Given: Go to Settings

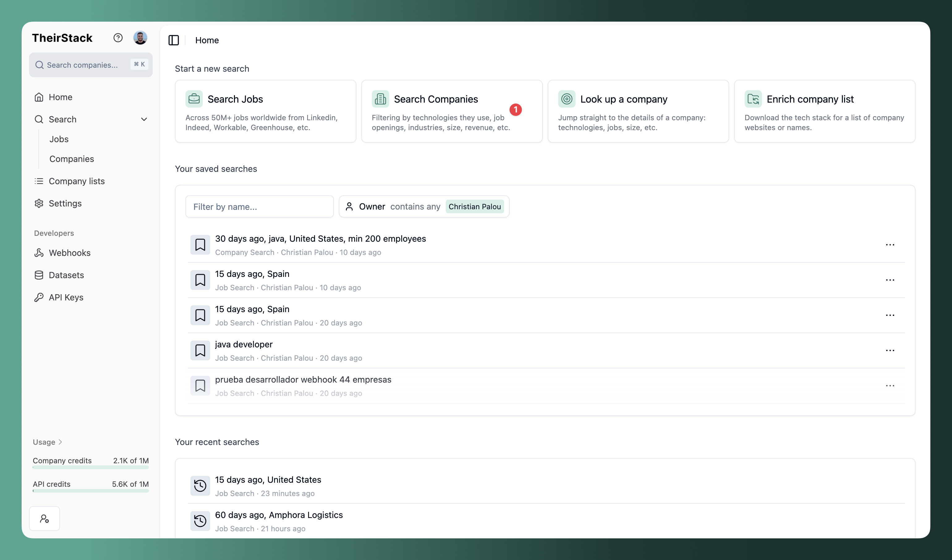Looking at the screenshot, I should (65, 203).
